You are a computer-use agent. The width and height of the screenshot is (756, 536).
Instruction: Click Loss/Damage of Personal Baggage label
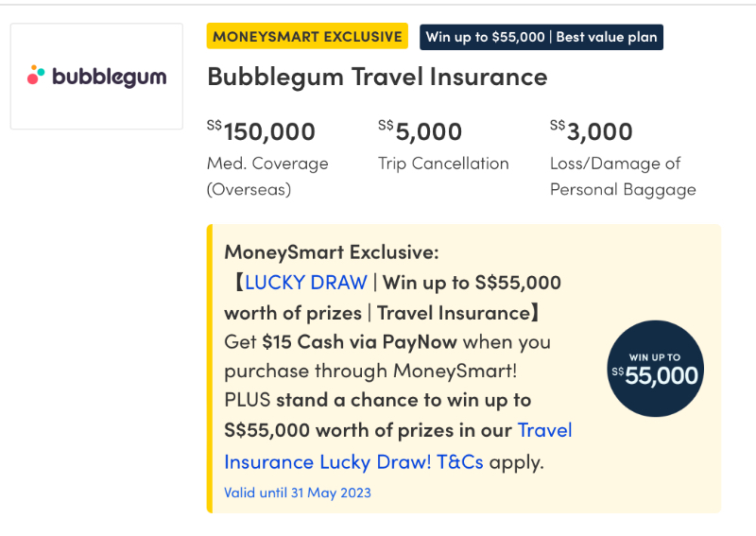pyautogui.click(x=623, y=176)
